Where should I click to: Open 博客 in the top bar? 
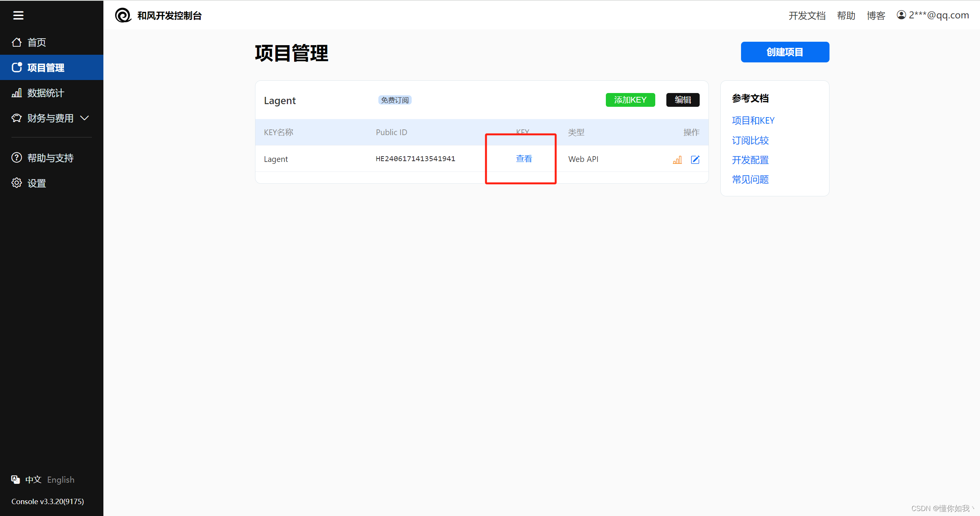[x=876, y=16]
